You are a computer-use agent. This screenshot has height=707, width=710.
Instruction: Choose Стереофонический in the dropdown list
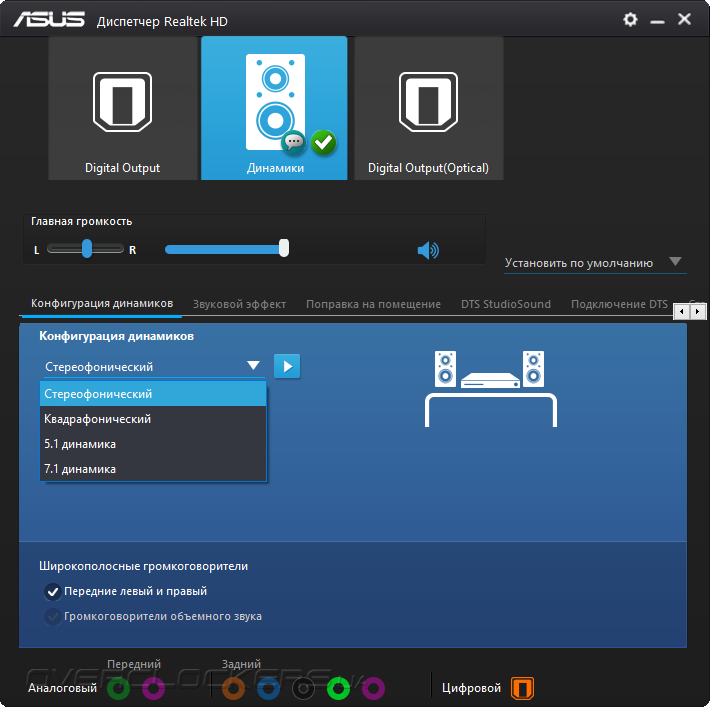(x=153, y=394)
